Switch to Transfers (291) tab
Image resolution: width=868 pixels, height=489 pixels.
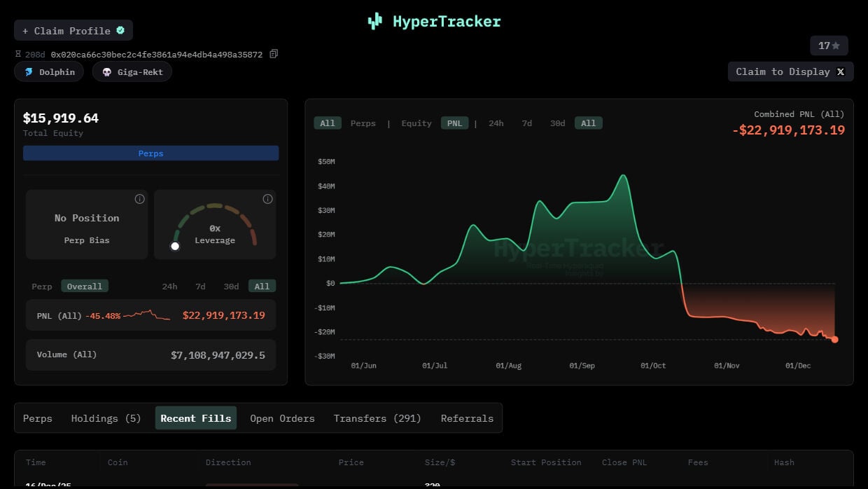(377, 418)
